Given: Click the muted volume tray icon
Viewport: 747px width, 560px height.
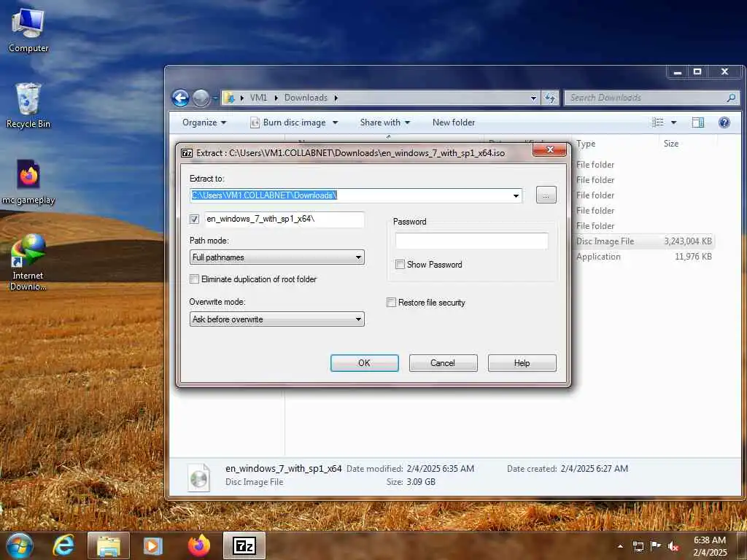Looking at the screenshot, I should tap(673, 546).
